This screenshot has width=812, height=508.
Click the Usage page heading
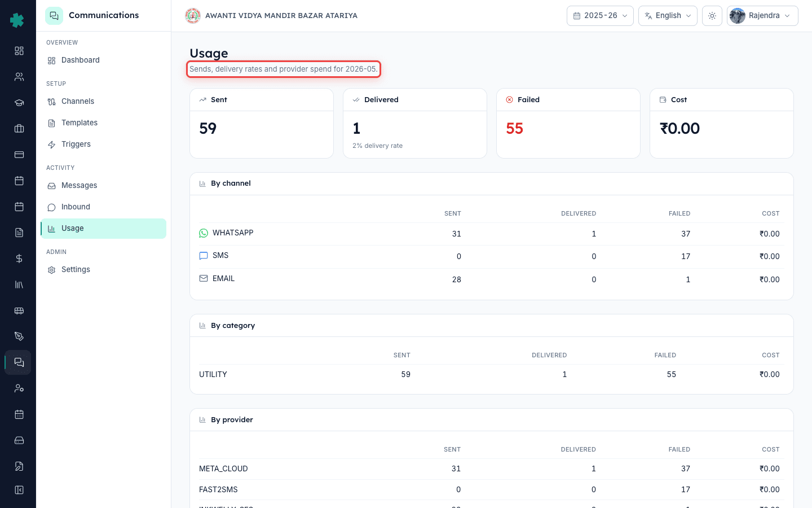click(x=209, y=54)
